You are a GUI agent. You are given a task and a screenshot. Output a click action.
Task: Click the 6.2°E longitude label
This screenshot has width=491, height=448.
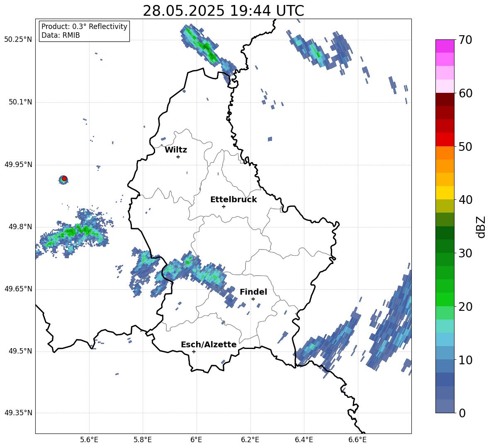click(x=250, y=440)
